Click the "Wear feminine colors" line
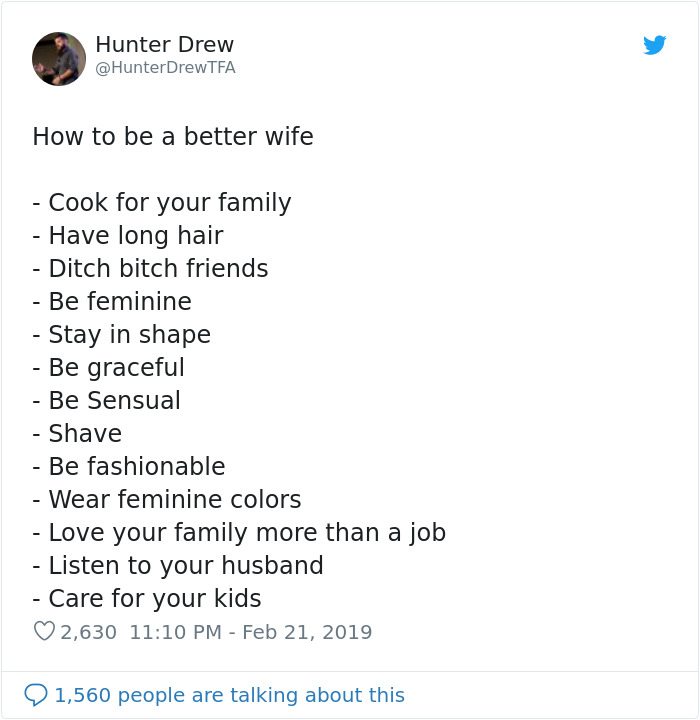The width and height of the screenshot is (700, 720). click(x=167, y=500)
